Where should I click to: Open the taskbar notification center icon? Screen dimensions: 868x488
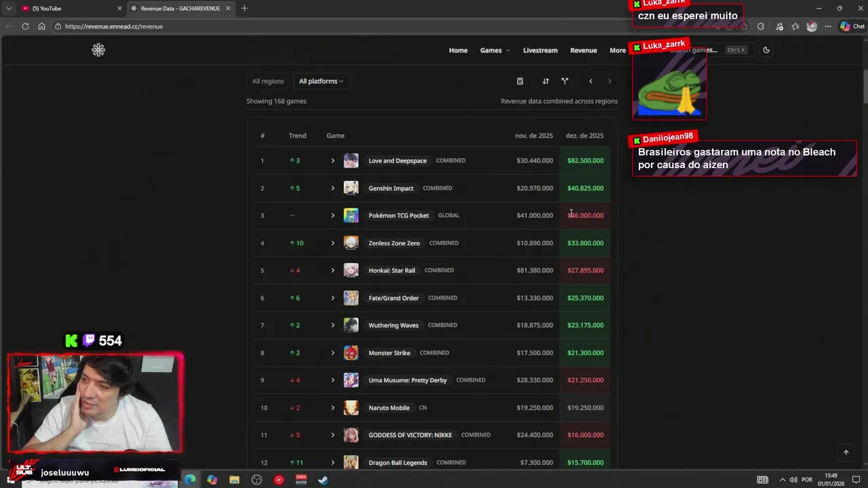pyautogui.click(x=856, y=480)
